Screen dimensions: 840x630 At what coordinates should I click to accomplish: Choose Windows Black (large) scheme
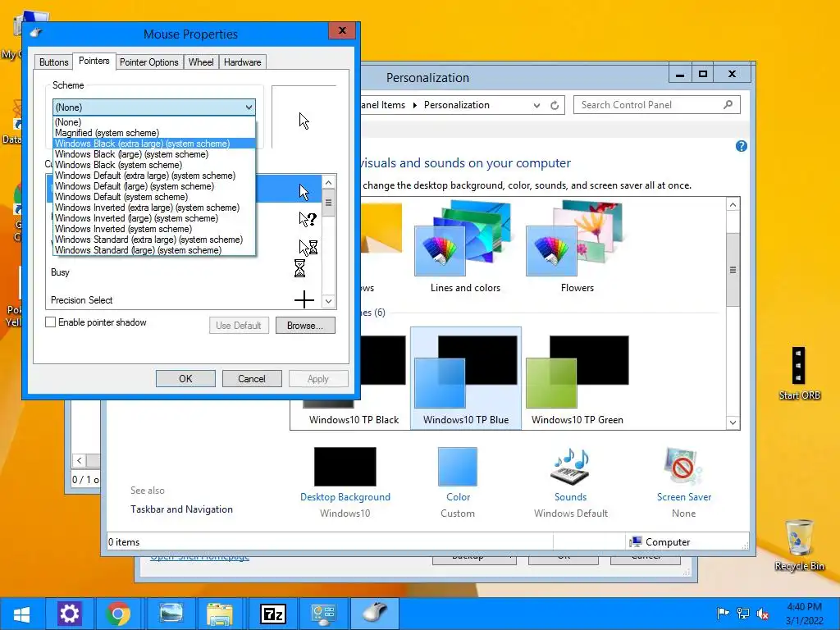click(154, 154)
